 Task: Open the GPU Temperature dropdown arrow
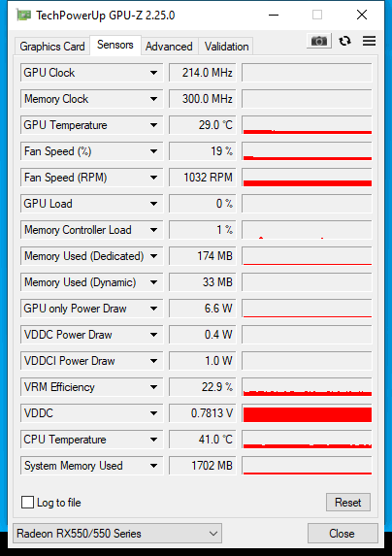tap(153, 125)
